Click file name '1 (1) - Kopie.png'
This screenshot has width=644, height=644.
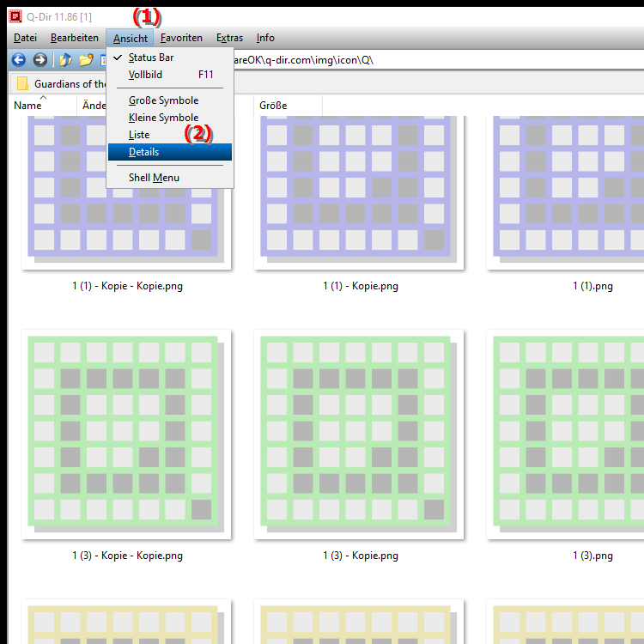360,286
